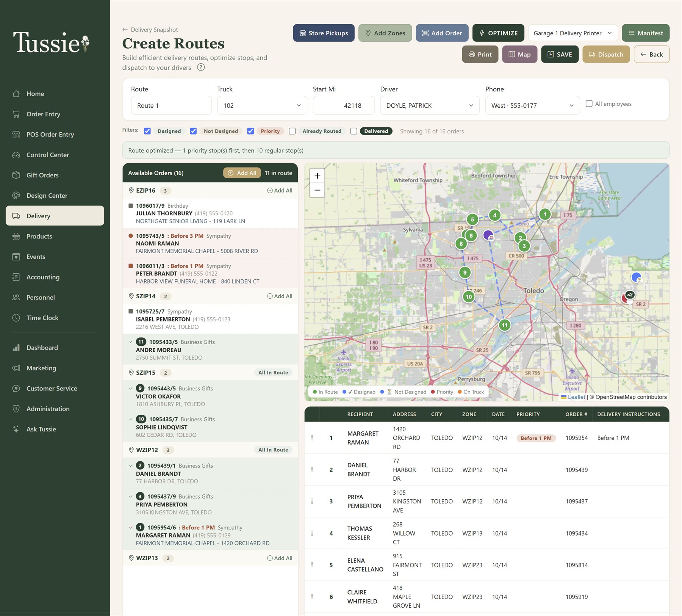Image resolution: width=682 pixels, height=616 pixels.
Task: Enable the Already Routed filter
Action: pos(292,131)
